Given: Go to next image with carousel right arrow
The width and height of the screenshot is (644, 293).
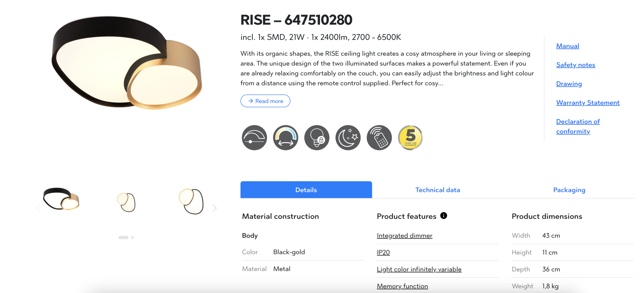Looking at the screenshot, I should point(215,208).
